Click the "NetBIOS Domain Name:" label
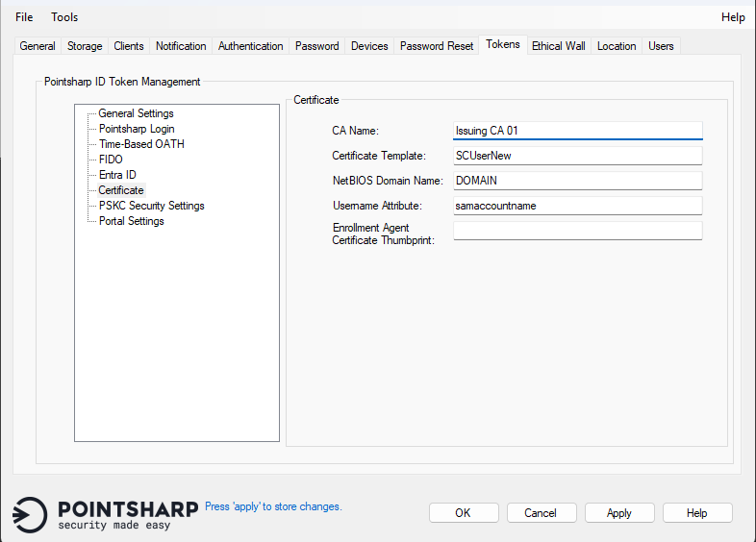This screenshot has height=542, width=756. 388,182
